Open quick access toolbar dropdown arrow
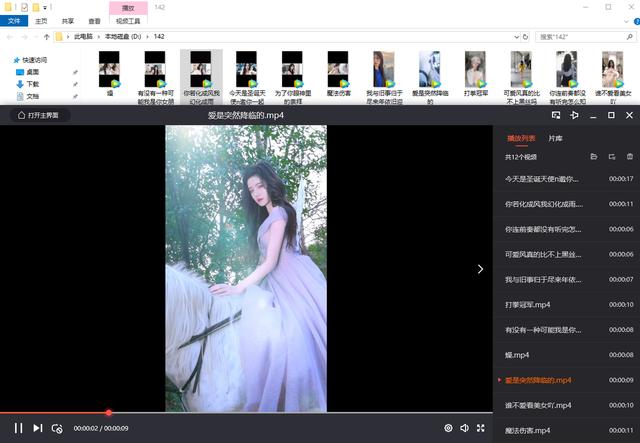The image size is (640, 443). (x=45, y=7)
